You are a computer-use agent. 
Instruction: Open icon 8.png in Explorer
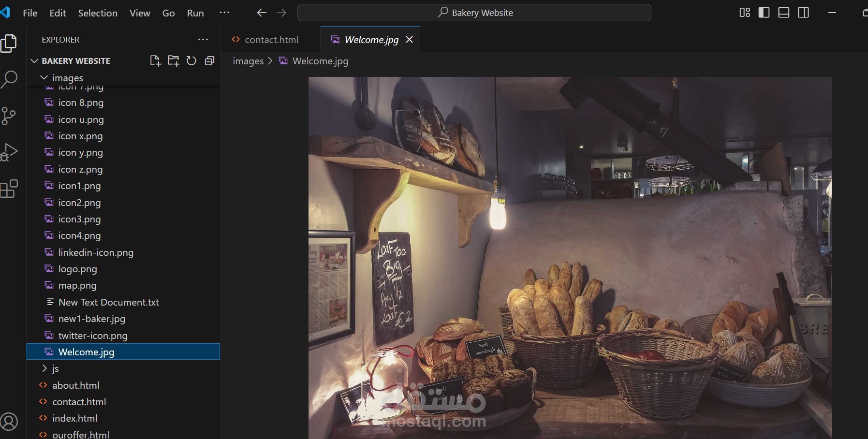tap(123, 102)
